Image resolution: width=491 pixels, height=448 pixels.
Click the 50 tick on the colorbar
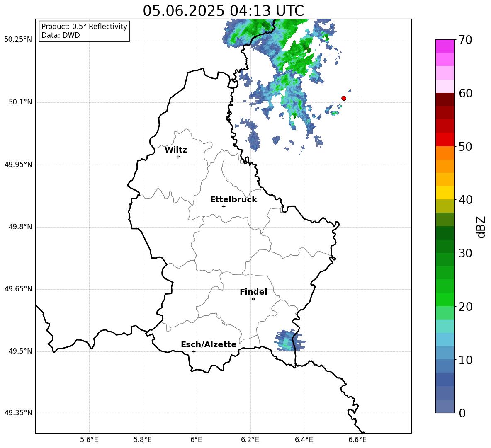tap(466, 146)
